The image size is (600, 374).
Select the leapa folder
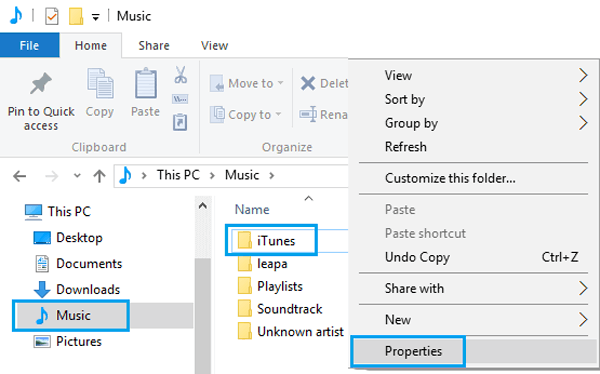pyautogui.click(x=262, y=264)
